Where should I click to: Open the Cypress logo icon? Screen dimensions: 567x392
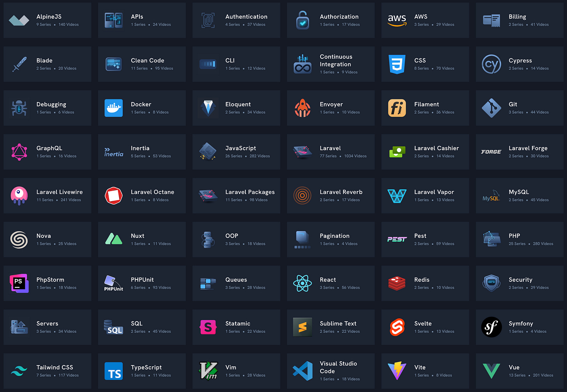[x=491, y=64]
